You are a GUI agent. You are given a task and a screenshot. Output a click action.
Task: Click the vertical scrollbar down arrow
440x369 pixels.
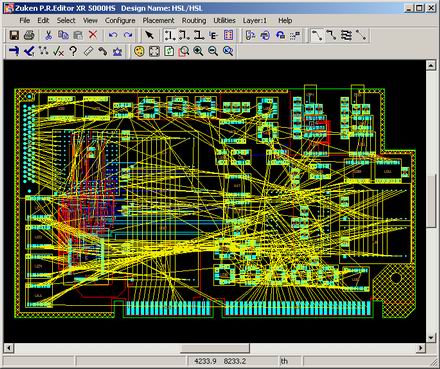click(431, 338)
